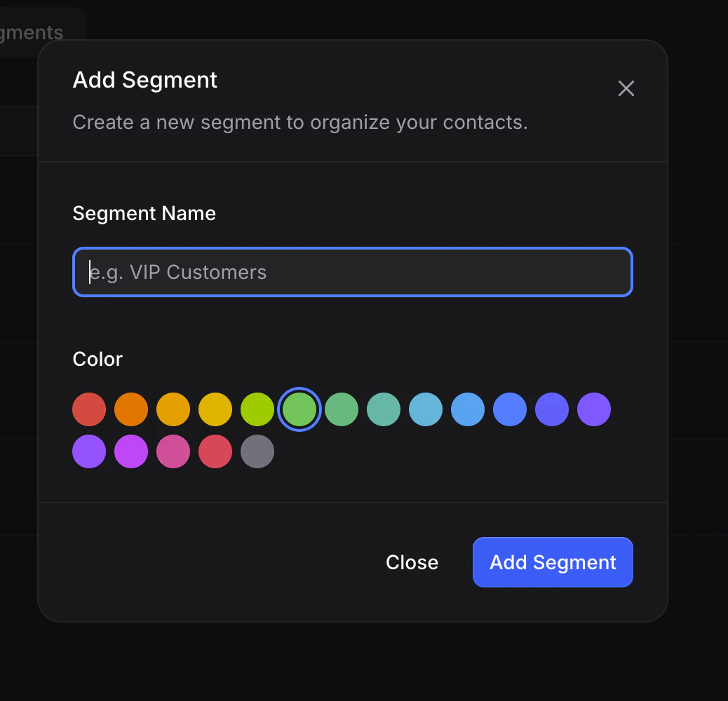Pick the magenta color circle
The width and height of the screenshot is (728, 701).
(x=131, y=451)
